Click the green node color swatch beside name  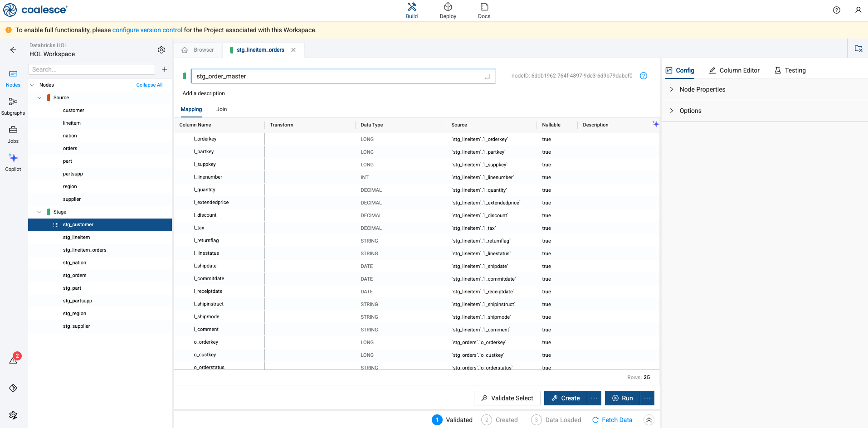(x=184, y=76)
